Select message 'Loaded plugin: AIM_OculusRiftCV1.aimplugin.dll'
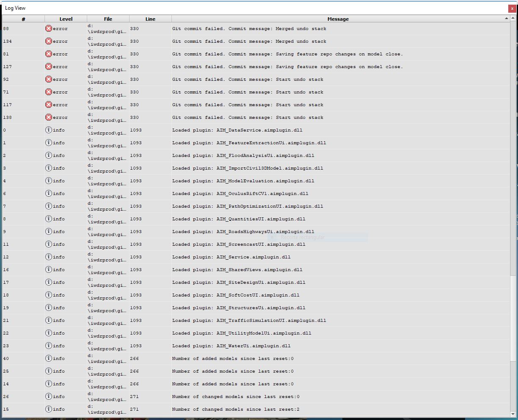 [240, 193]
